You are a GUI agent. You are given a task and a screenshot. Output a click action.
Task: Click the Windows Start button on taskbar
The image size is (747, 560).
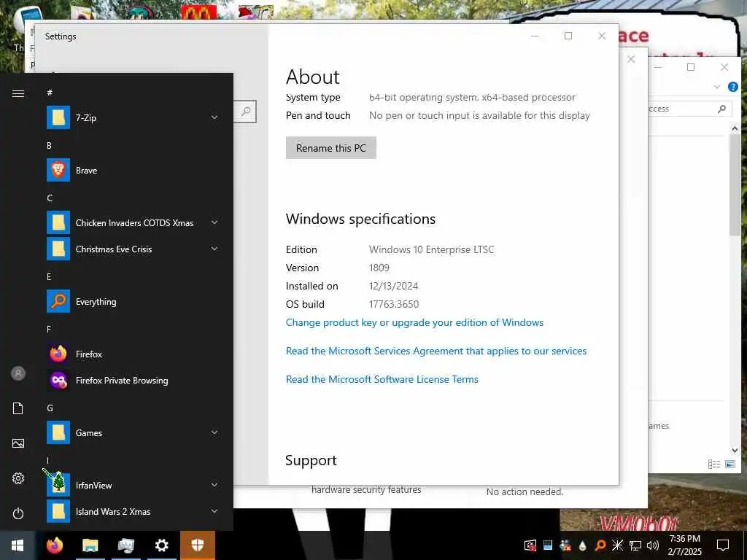(x=18, y=545)
